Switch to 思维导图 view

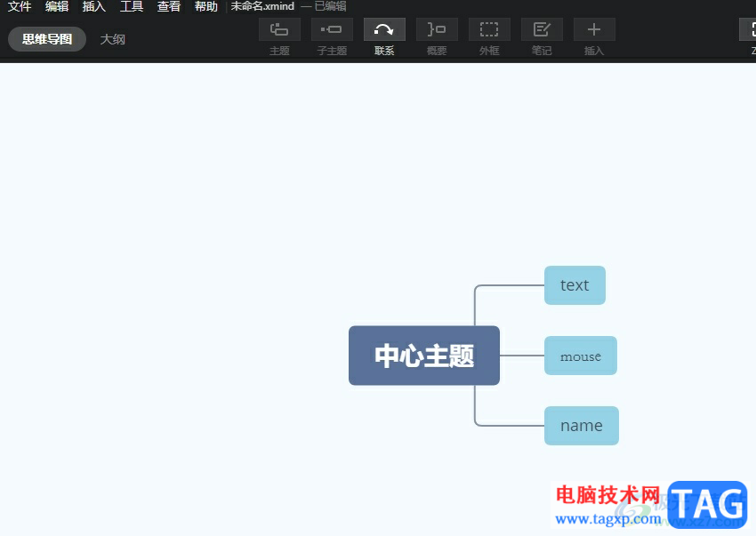(x=47, y=39)
